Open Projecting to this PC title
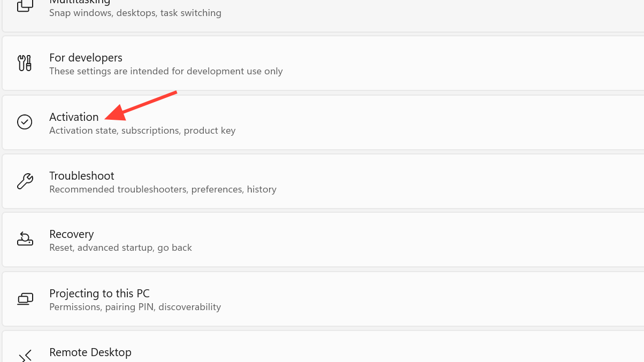The height and width of the screenshot is (362, 644). point(99,294)
